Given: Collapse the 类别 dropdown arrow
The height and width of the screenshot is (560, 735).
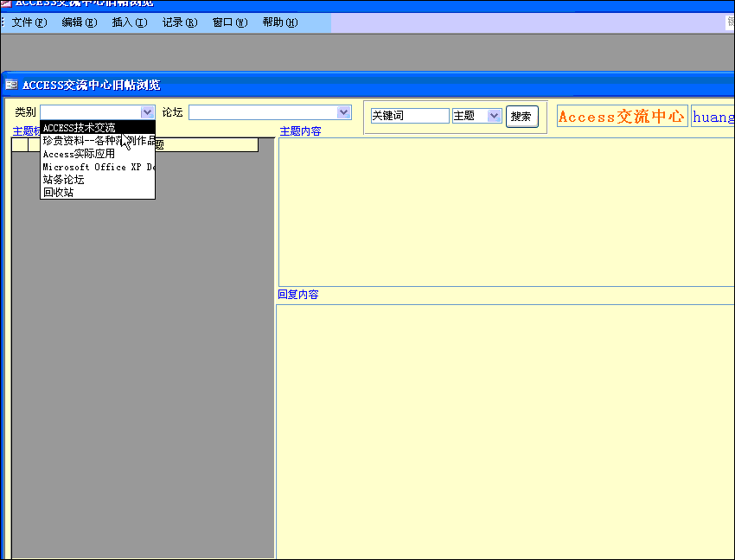Looking at the screenshot, I should (147, 112).
